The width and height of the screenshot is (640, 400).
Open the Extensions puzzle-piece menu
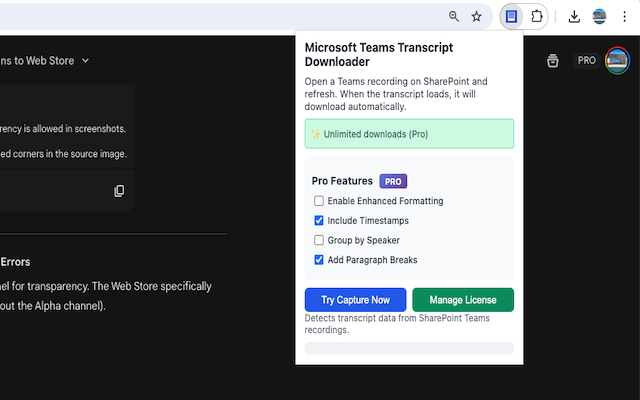coord(536,16)
